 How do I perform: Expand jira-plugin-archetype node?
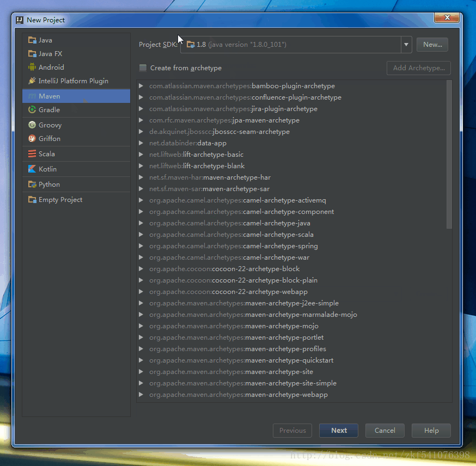coord(141,109)
